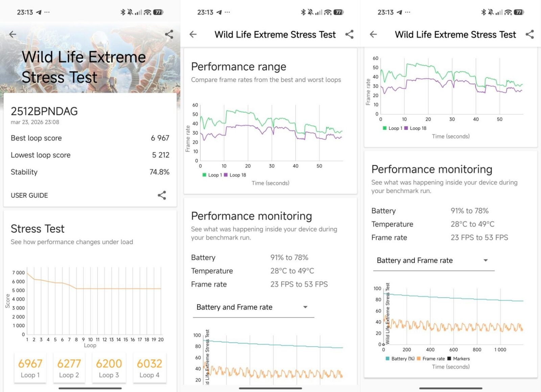Choose the Loop 4 score card 6032

[149, 368]
